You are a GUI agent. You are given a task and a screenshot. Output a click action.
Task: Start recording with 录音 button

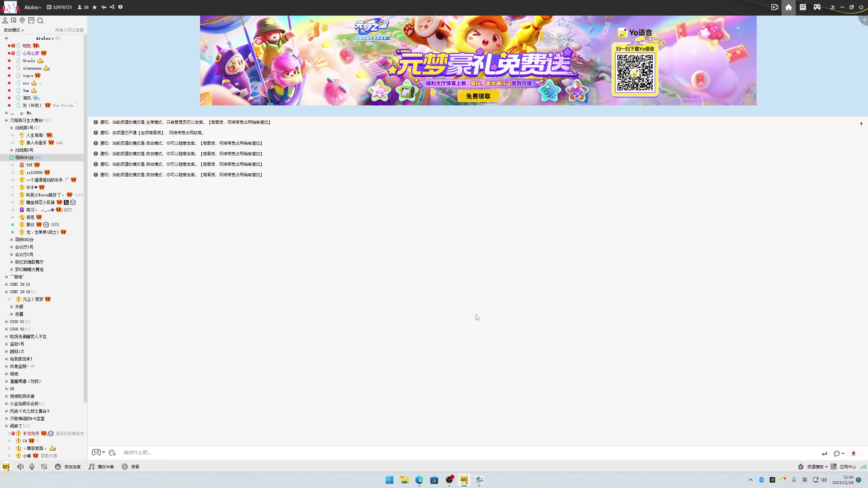[131, 467]
